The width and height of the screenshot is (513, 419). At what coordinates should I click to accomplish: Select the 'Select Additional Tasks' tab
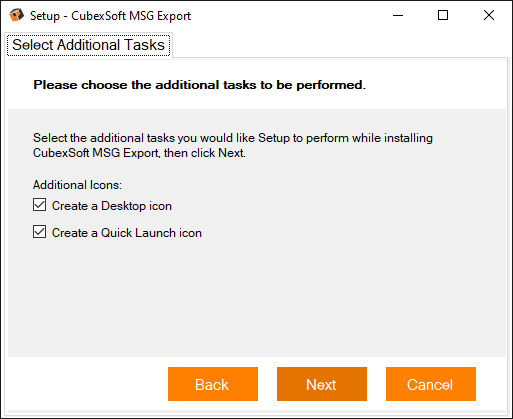click(89, 45)
